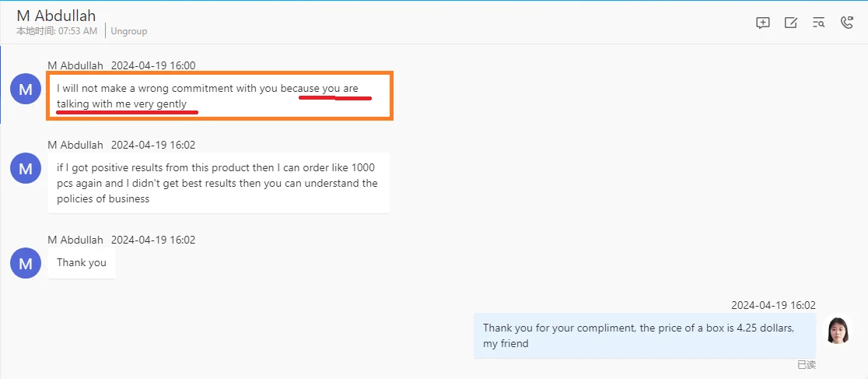Screen dimensions: 868x379
Task: Click sender name above the Thank you bubble
Action: coord(75,240)
